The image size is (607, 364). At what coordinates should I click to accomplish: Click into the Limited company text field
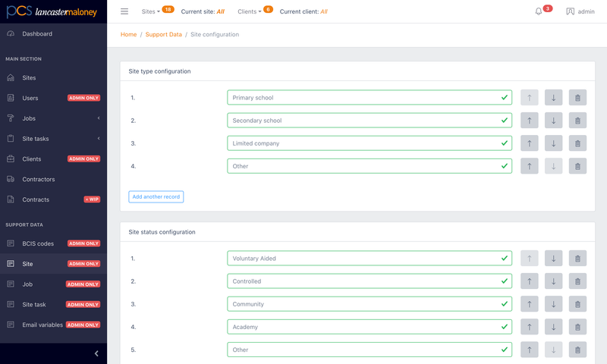coord(370,143)
